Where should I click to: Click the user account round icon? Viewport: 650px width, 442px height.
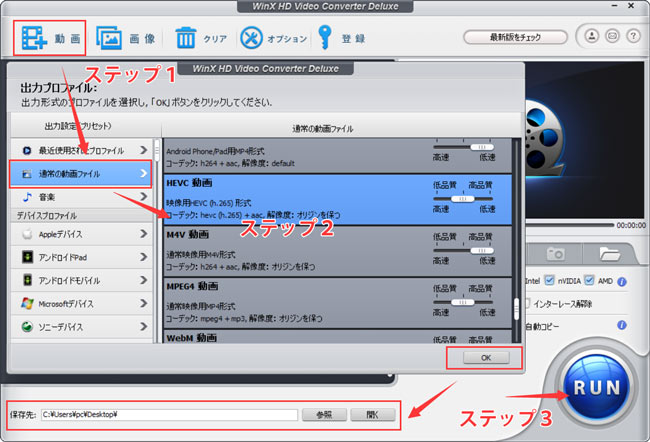click(592, 36)
